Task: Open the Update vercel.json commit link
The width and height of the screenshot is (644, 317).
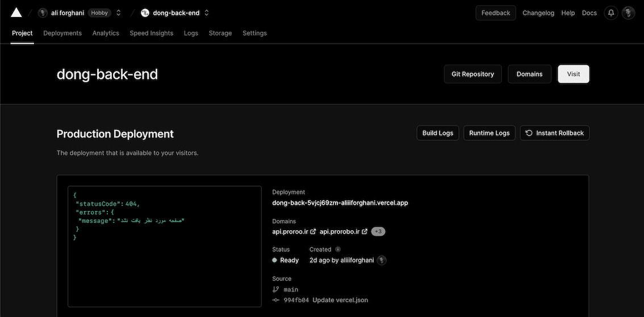Action: (340, 300)
